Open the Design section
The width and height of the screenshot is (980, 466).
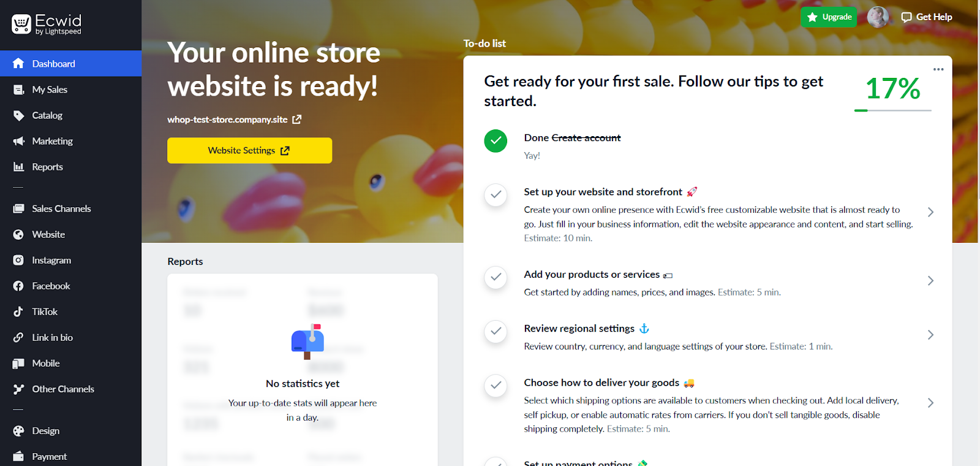tap(44, 430)
